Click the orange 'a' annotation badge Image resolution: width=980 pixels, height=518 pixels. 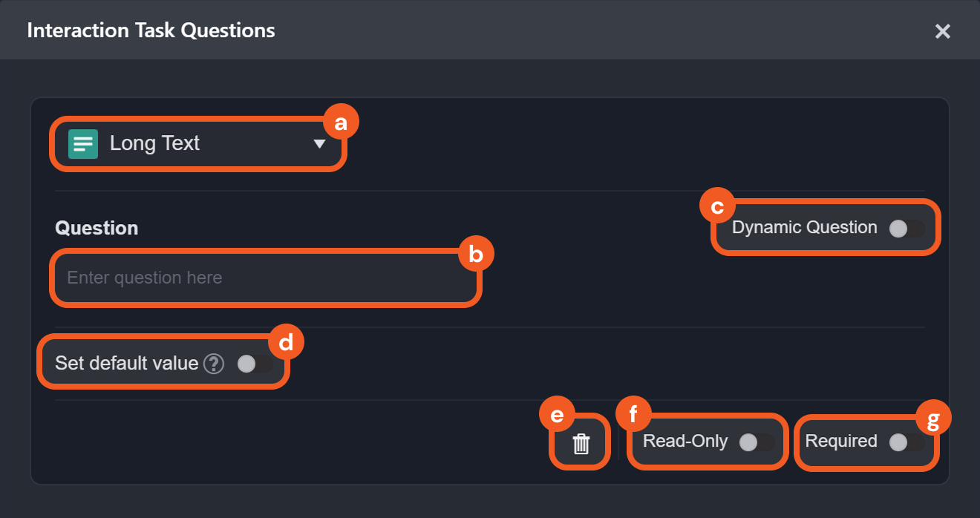(x=341, y=123)
